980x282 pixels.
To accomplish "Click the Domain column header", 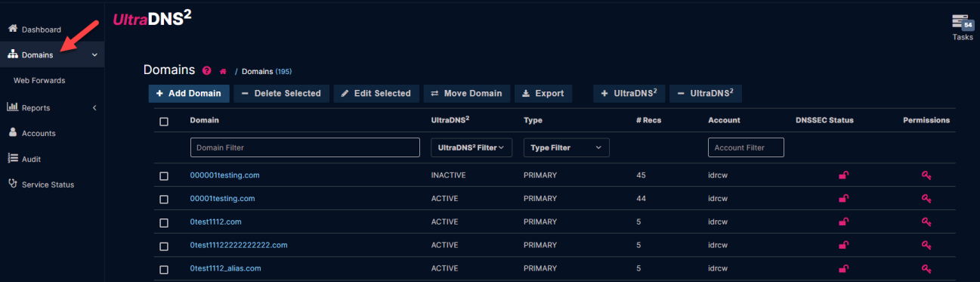I will [x=204, y=120].
